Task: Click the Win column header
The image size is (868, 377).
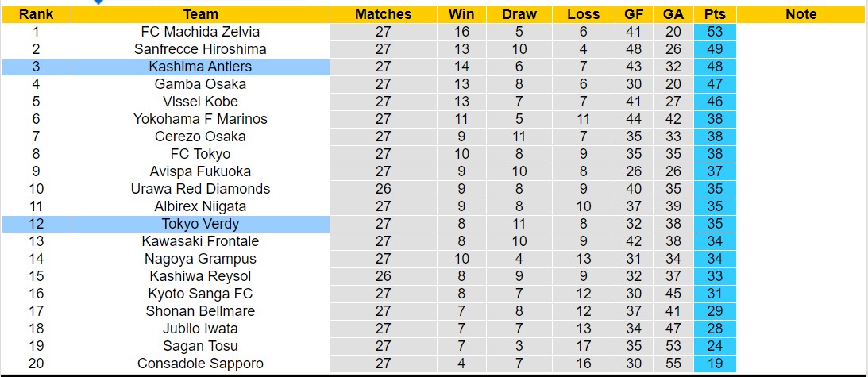Action: pos(461,14)
